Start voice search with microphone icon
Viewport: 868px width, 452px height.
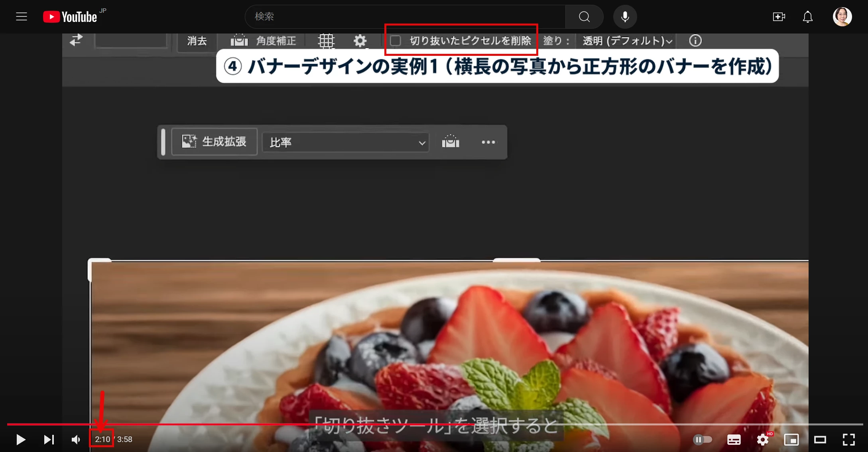click(625, 17)
